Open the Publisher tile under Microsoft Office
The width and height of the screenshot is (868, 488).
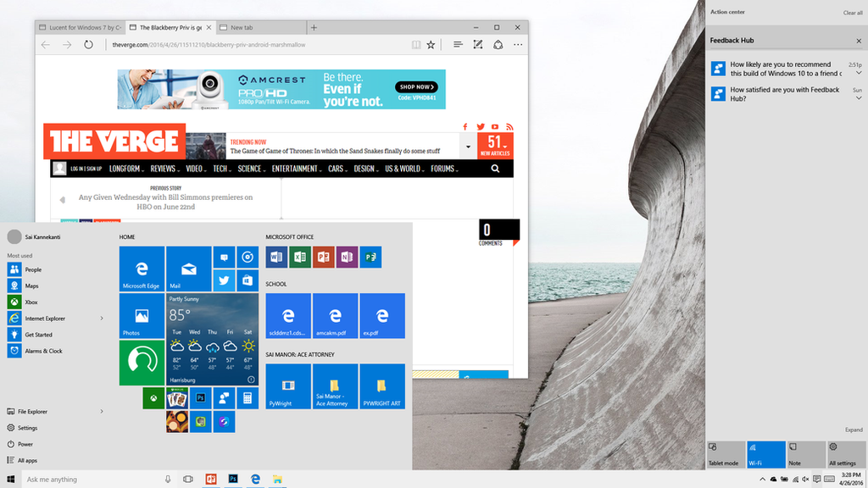point(370,258)
